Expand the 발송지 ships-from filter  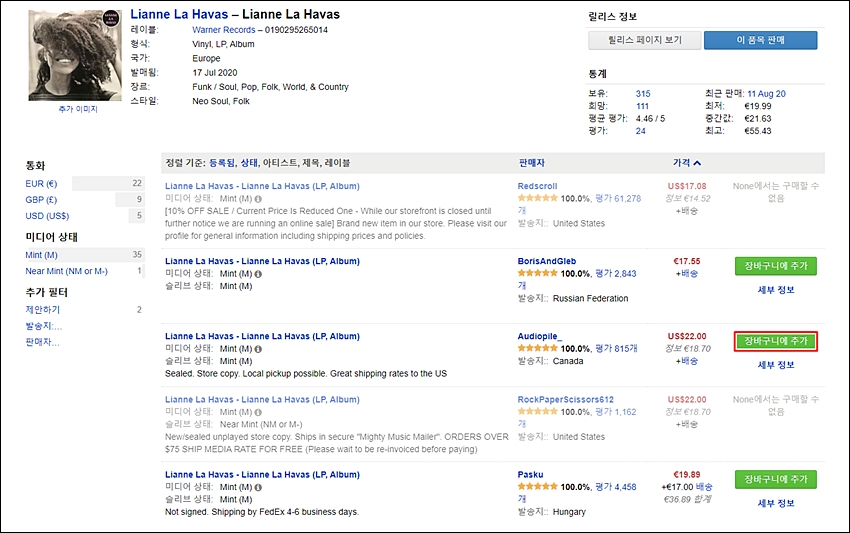pyautogui.click(x=43, y=326)
